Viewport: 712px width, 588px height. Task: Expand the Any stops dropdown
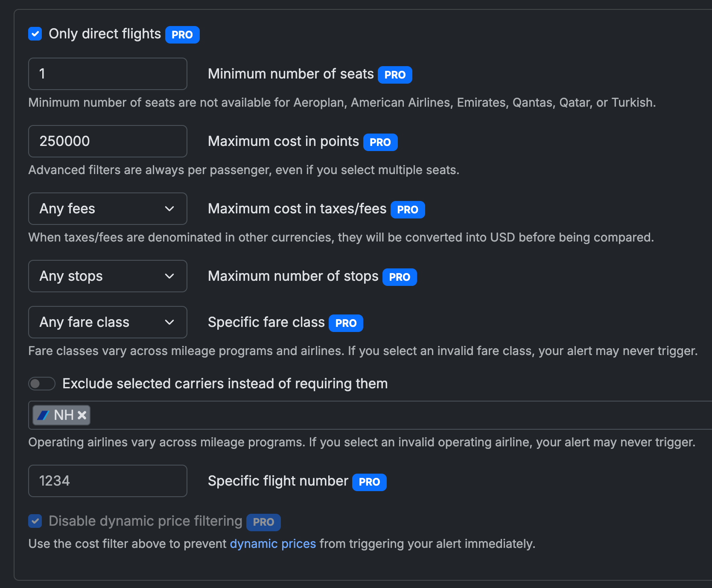click(108, 276)
